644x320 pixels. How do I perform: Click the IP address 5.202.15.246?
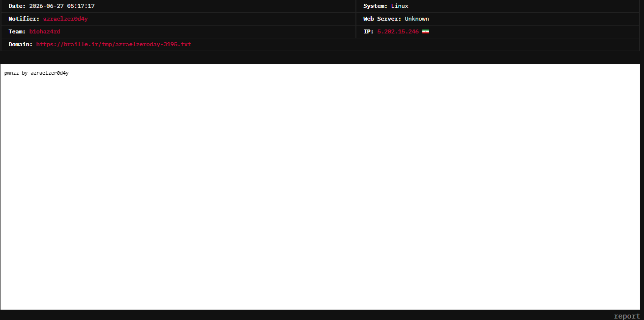coord(398,31)
